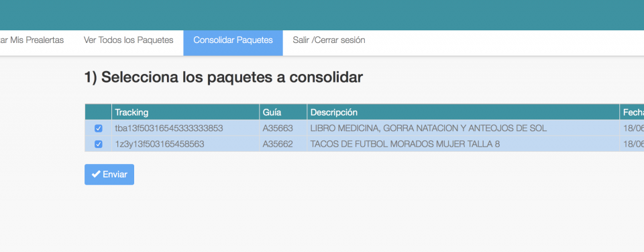Click the Fecha column header

pos(632,112)
